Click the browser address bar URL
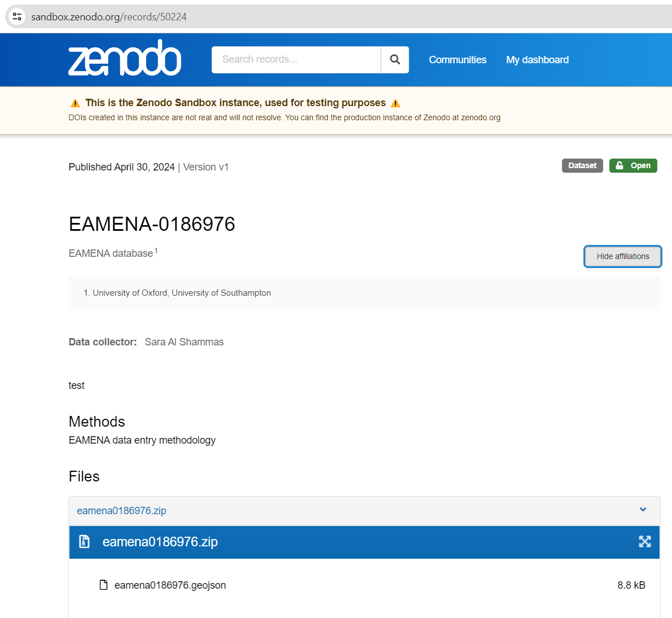This screenshot has width=672, height=618. 109,17
